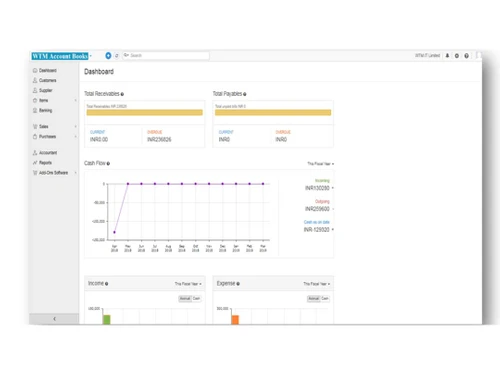Image resolution: width=500 pixels, height=375 pixels.
Task: Click inside the Search field
Action: coord(166,55)
